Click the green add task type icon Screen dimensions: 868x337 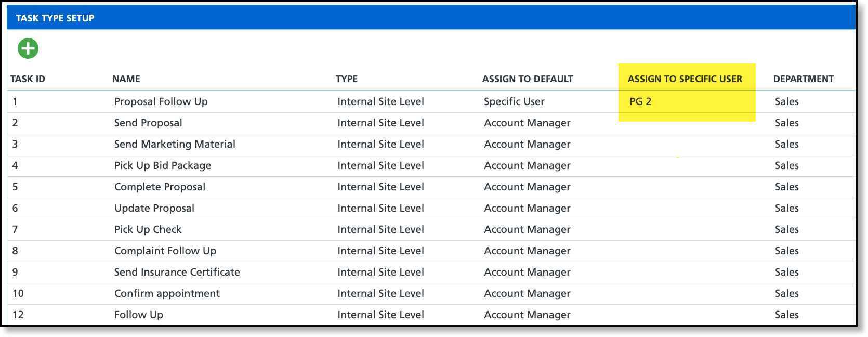[28, 48]
